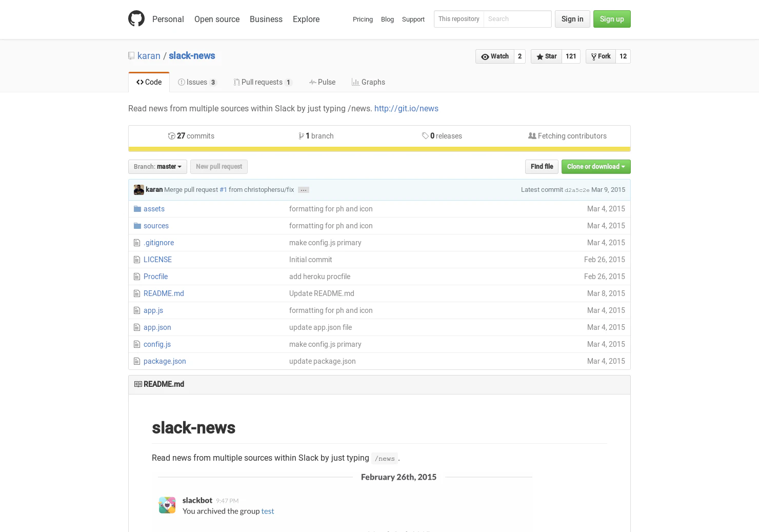Image resolution: width=759 pixels, height=532 pixels.
Task: Click the repository book icon beside karan
Action: tap(131, 56)
